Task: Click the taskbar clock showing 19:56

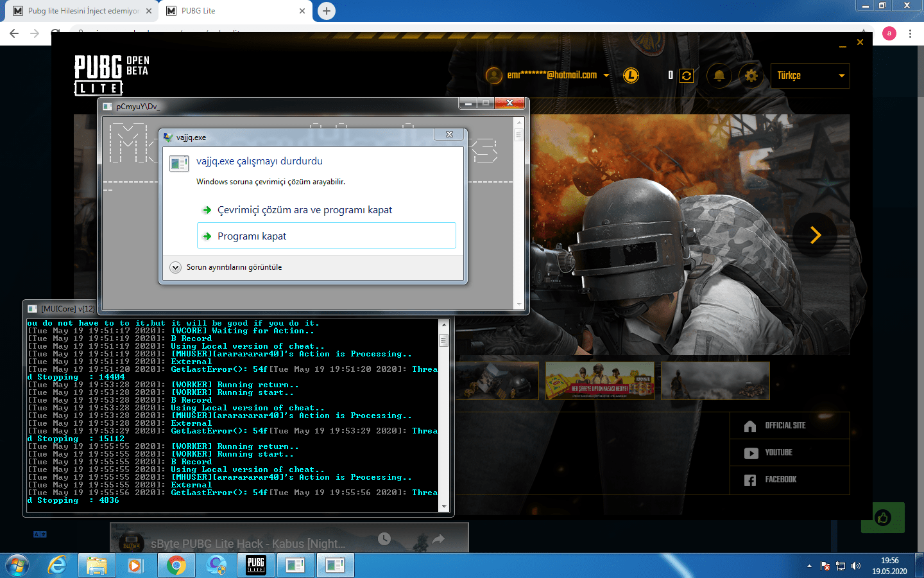Action: point(889,566)
